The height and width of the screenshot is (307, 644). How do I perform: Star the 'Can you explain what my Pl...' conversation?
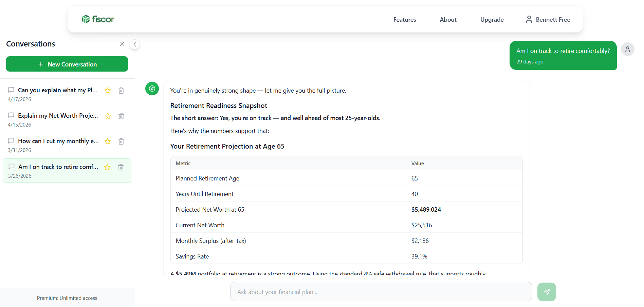107,91
